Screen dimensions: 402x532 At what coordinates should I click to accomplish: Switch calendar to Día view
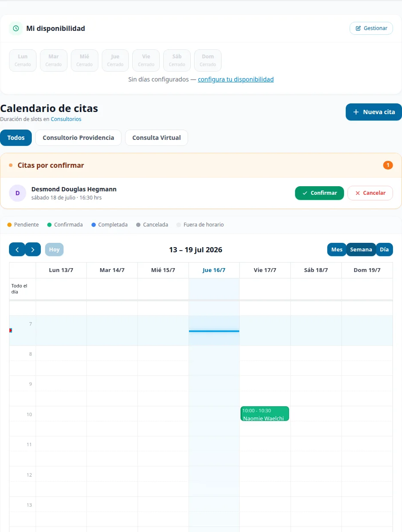(384, 250)
